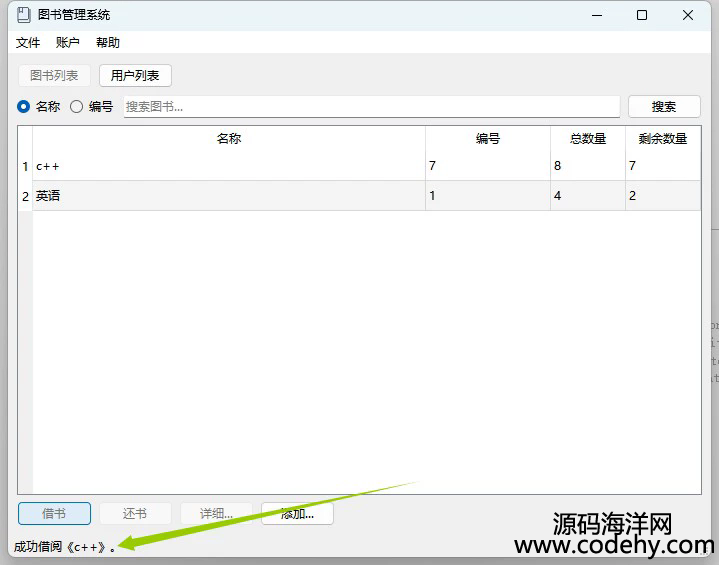Click 剩余数量 cell 7 of c++ row
This screenshot has height=565, width=719.
(663, 166)
